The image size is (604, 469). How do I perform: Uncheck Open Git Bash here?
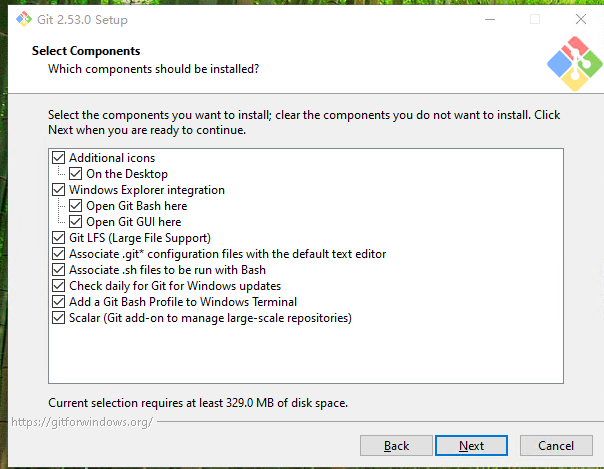(76, 206)
